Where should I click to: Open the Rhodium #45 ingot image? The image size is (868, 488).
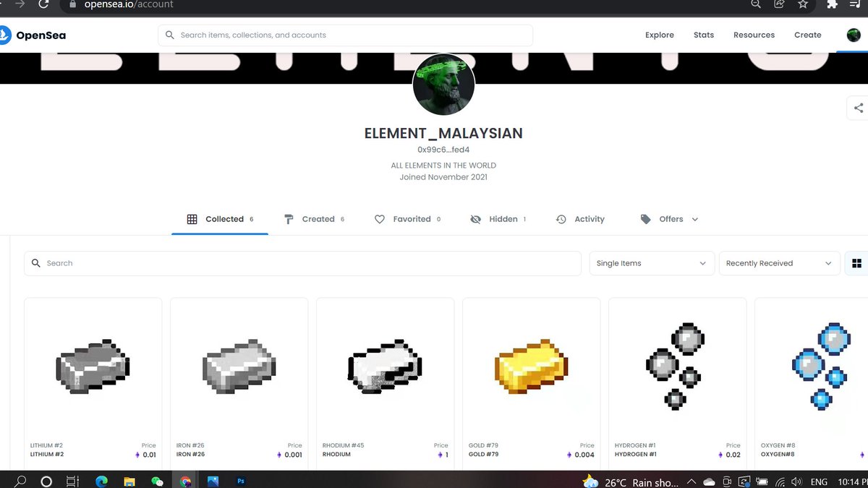click(385, 366)
